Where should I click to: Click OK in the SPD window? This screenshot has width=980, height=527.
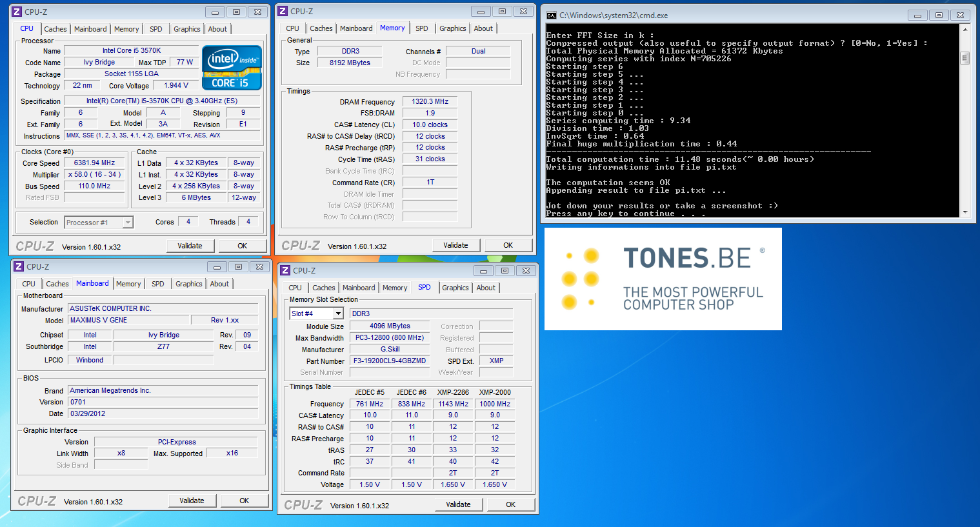(x=511, y=504)
